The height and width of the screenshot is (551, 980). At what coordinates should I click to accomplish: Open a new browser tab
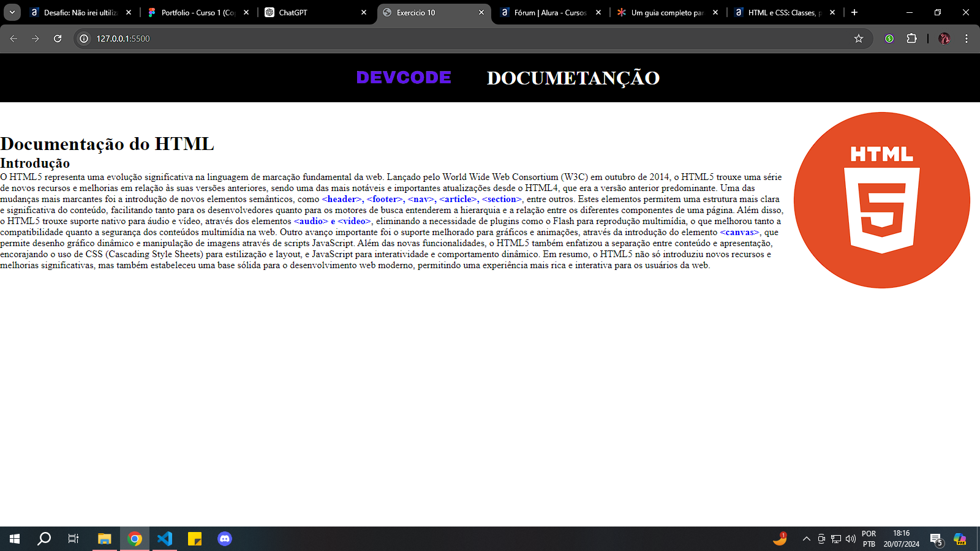click(854, 12)
